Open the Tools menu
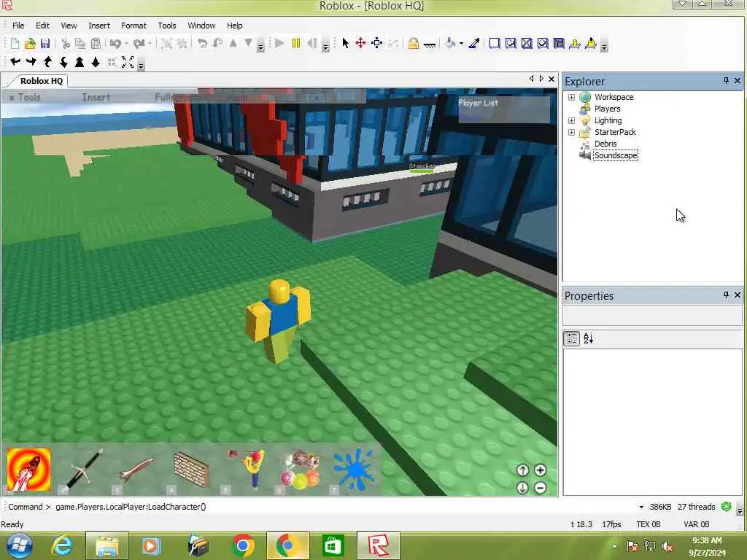Image resolution: width=747 pixels, height=560 pixels. pyautogui.click(x=167, y=26)
